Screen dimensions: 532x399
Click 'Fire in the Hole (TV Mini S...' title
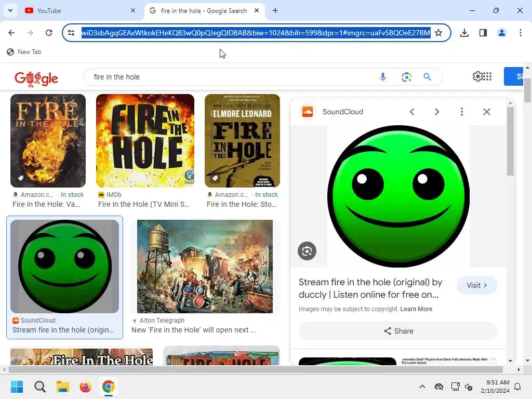(144, 204)
